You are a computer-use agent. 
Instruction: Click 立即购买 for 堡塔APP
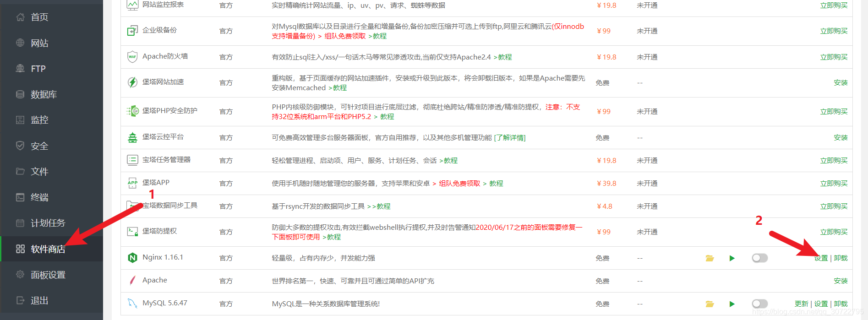pyautogui.click(x=834, y=184)
